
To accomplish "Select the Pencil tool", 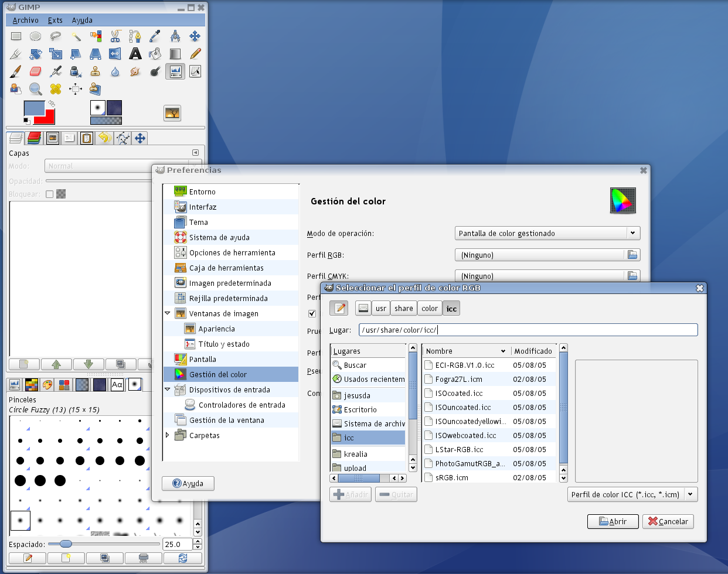I will (195, 54).
